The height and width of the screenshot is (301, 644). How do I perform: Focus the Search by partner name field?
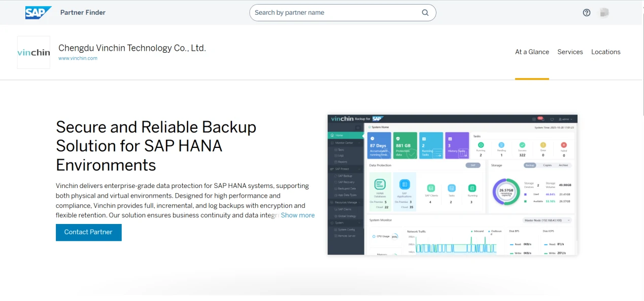pos(343,13)
